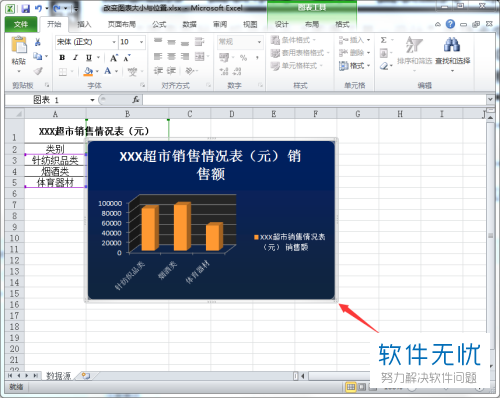This screenshot has height=398, width=500.
Task: Open Chart Tools Design tab
Action: 281,24
